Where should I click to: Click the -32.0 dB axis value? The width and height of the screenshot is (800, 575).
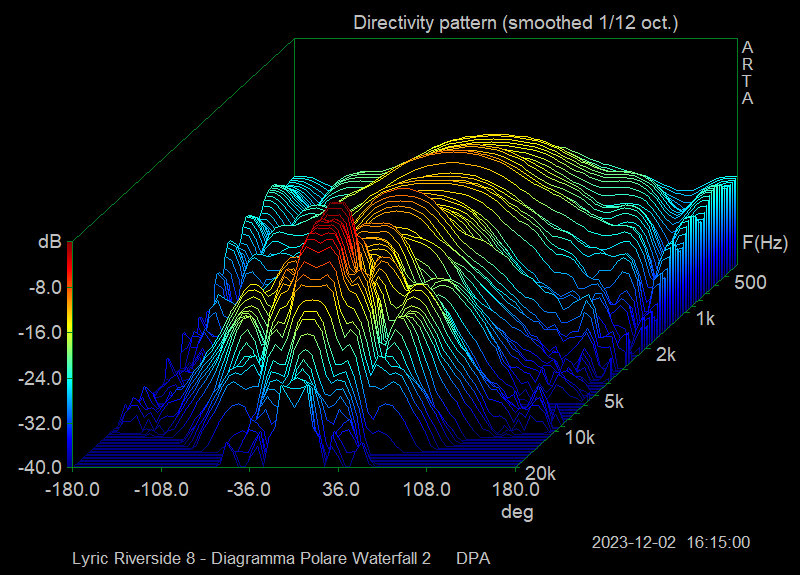click(x=40, y=423)
